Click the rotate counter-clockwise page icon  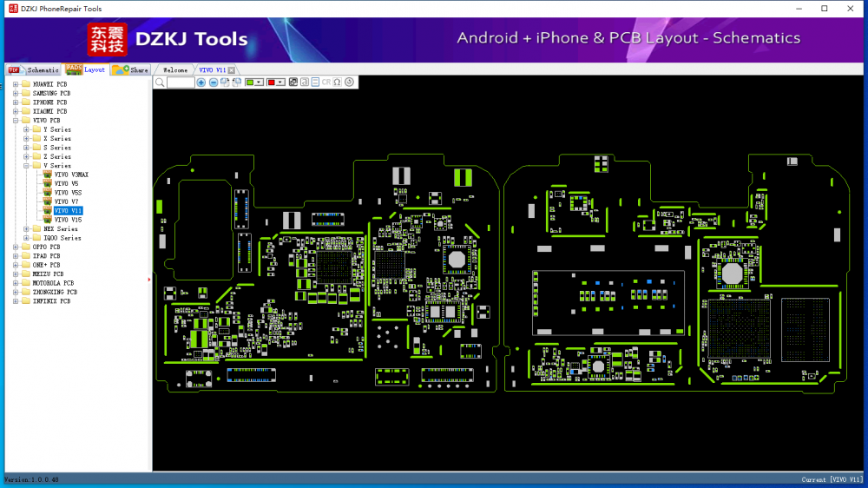(237, 82)
